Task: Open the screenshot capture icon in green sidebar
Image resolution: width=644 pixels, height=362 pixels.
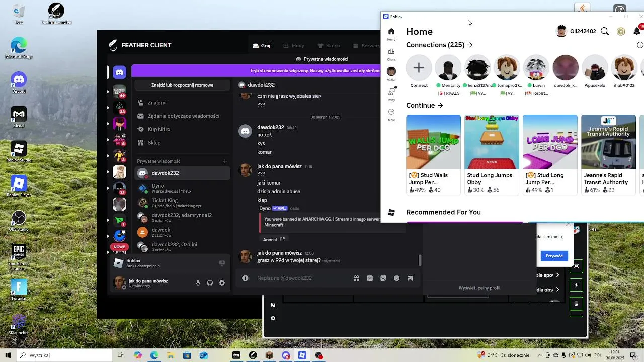Action: pyautogui.click(x=577, y=266)
